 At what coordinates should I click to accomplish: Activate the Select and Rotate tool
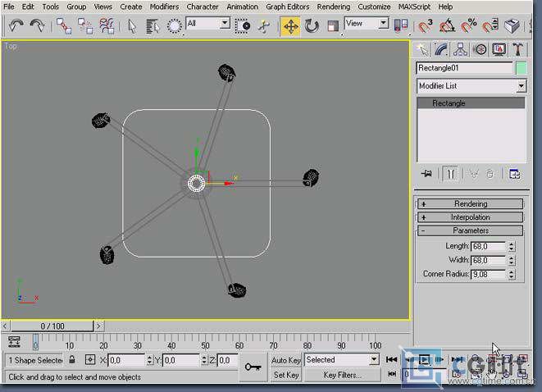pyautogui.click(x=312, y=26)
